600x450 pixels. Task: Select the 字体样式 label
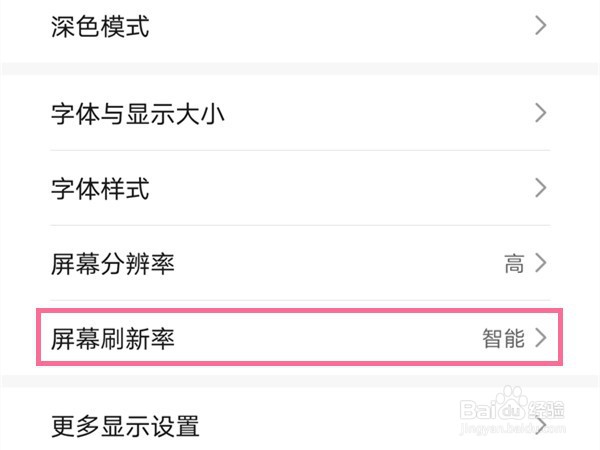[x=100, y=188]
